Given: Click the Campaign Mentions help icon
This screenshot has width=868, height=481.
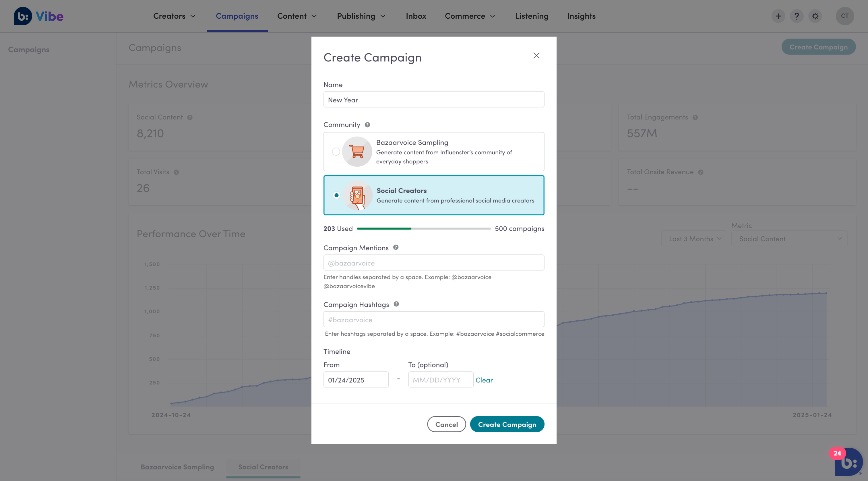Looking at the screenshot, I should [396, 248].
